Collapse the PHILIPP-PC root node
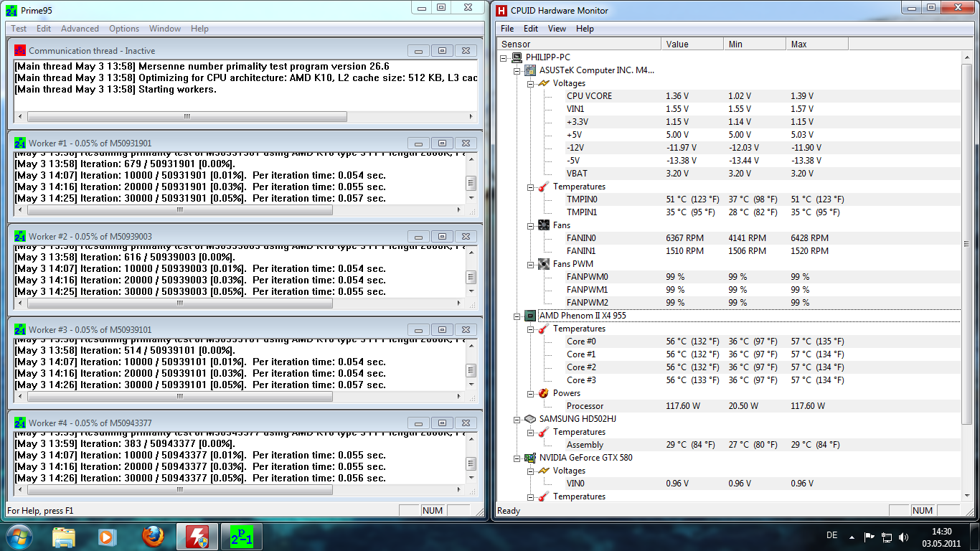980x551 pixels. point(504,57)
